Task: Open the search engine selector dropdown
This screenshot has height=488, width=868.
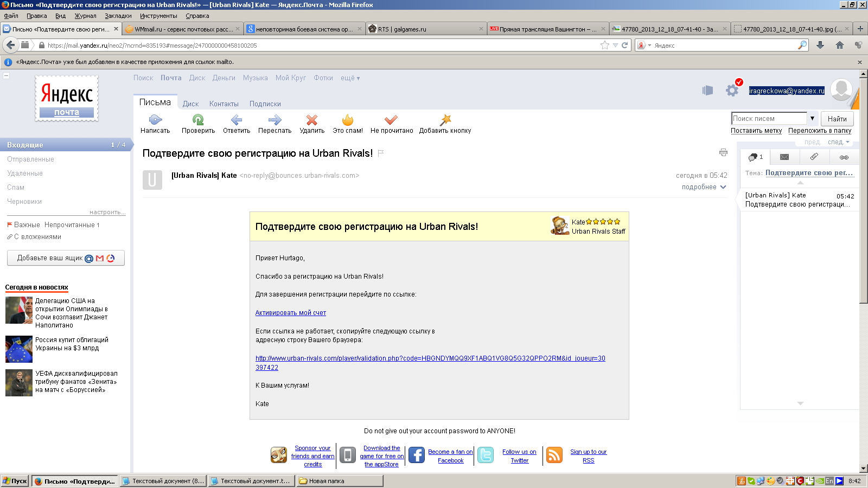Action: click(644, 46)
